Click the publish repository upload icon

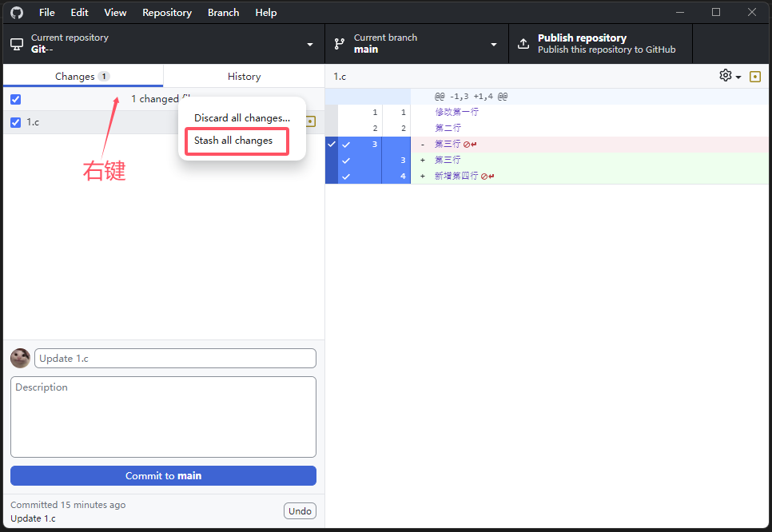(x=523, y=44)
